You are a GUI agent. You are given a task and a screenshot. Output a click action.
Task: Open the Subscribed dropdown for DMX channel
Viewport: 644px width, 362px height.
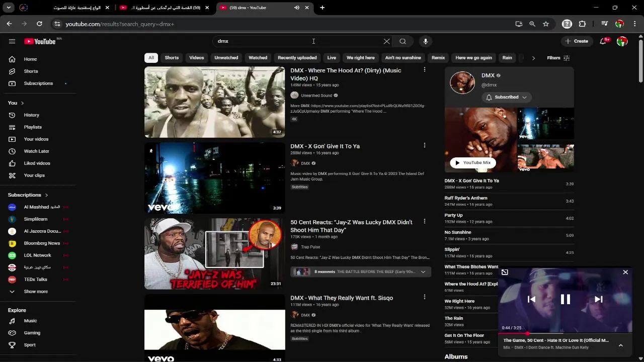(x=506, y=97)
